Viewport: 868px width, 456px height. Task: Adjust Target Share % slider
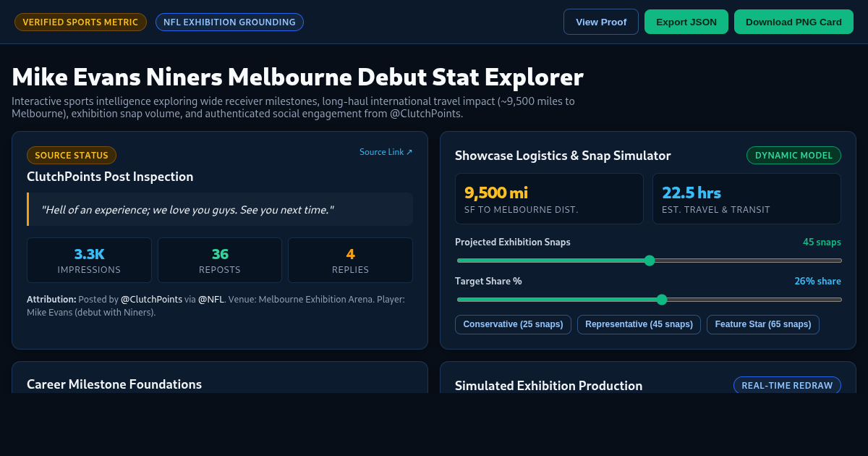[649, 300]
